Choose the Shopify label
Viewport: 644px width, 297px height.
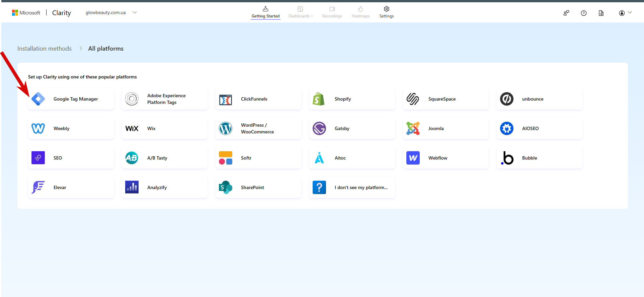pos(343,99)
